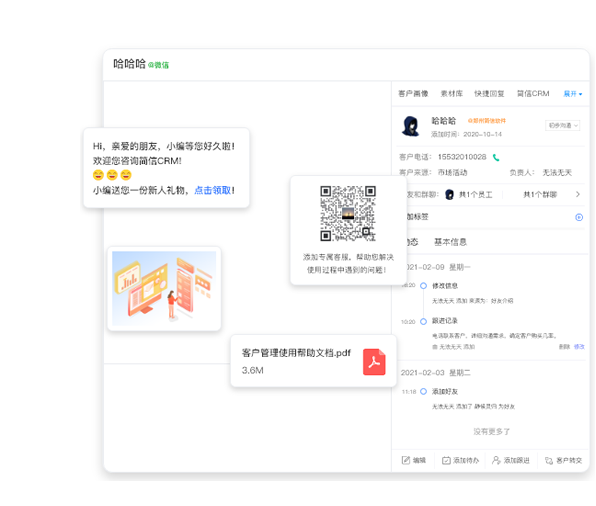Open the 快捷回复 tab

click(489, 94)
